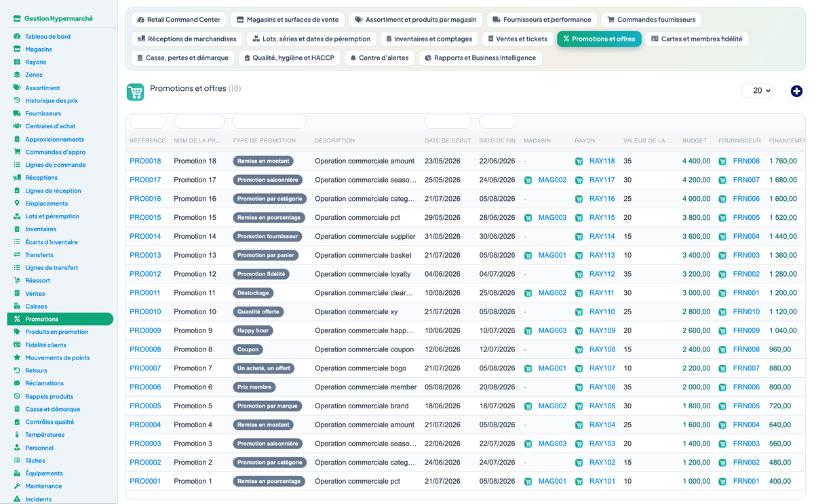This screenshot has width=814, height=504.
Task: Click date 10/08/2026 in PRO0011 row
Action: [x=442, y=293]
